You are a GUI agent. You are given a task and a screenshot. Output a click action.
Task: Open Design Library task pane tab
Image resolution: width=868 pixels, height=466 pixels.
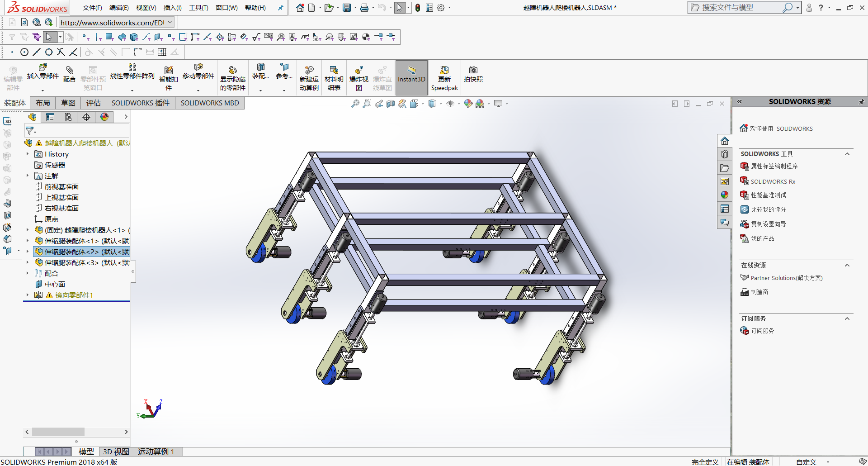click(725, 154)
